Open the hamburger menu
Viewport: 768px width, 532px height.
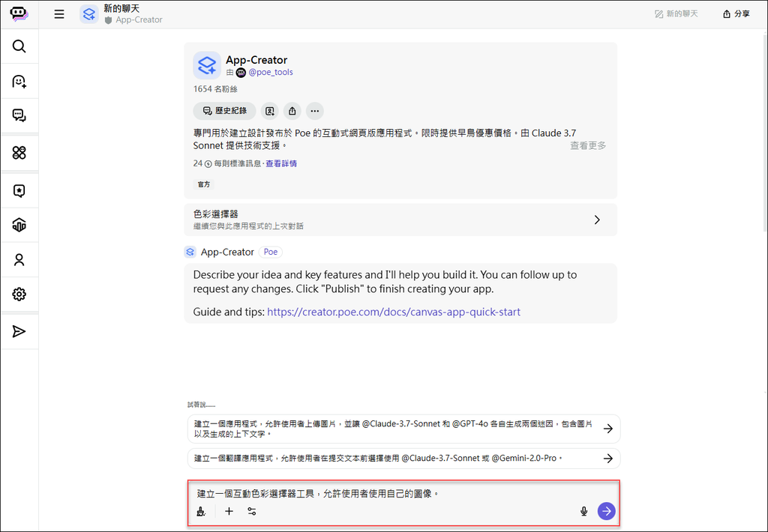[59, 14]
